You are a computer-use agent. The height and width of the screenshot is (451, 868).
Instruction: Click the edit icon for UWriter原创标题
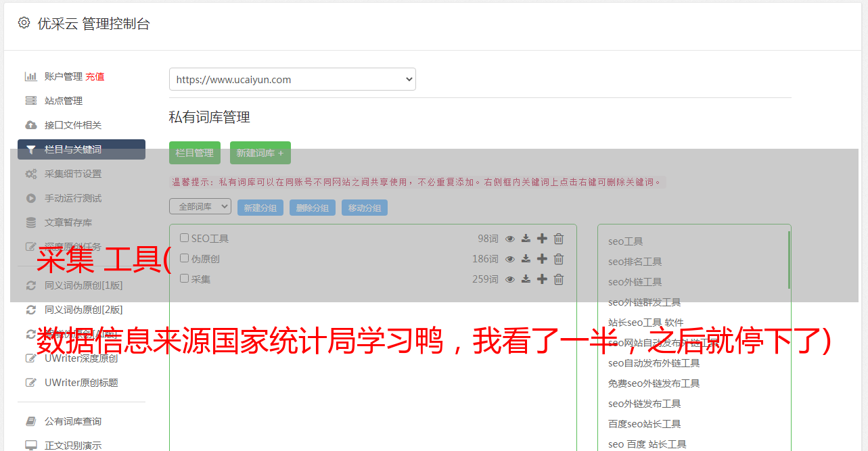[x=31, y=383]
